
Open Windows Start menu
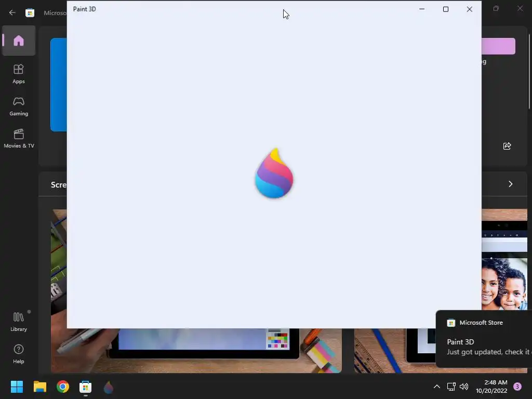point(17,387)
